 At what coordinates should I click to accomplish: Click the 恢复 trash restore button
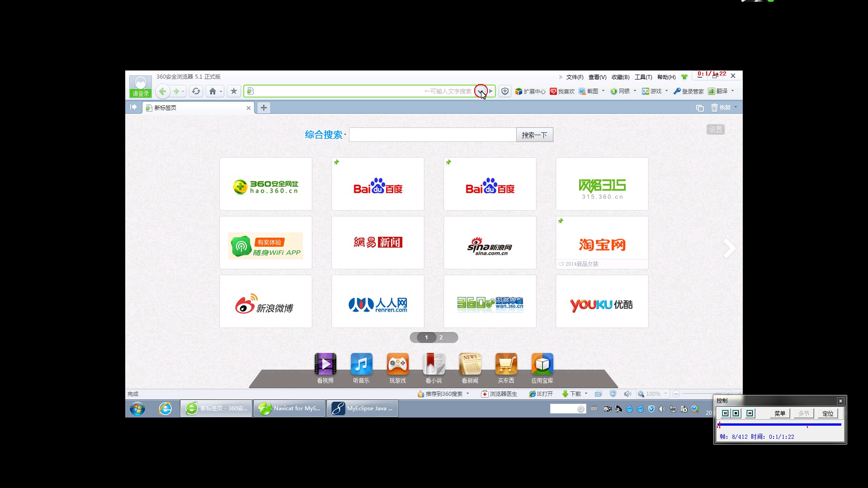coord(721,108)
